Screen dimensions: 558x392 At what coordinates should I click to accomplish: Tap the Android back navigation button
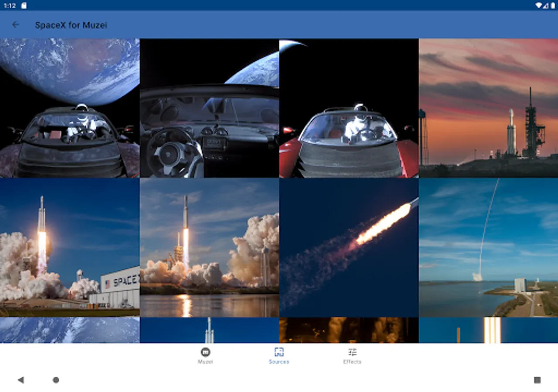20,380
